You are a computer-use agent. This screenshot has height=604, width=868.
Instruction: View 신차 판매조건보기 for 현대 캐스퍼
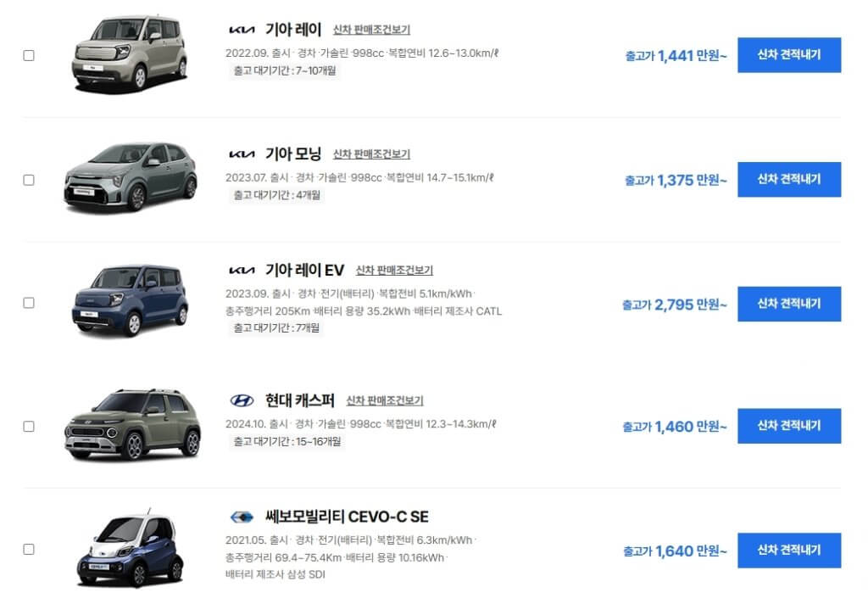click(385, 400)
